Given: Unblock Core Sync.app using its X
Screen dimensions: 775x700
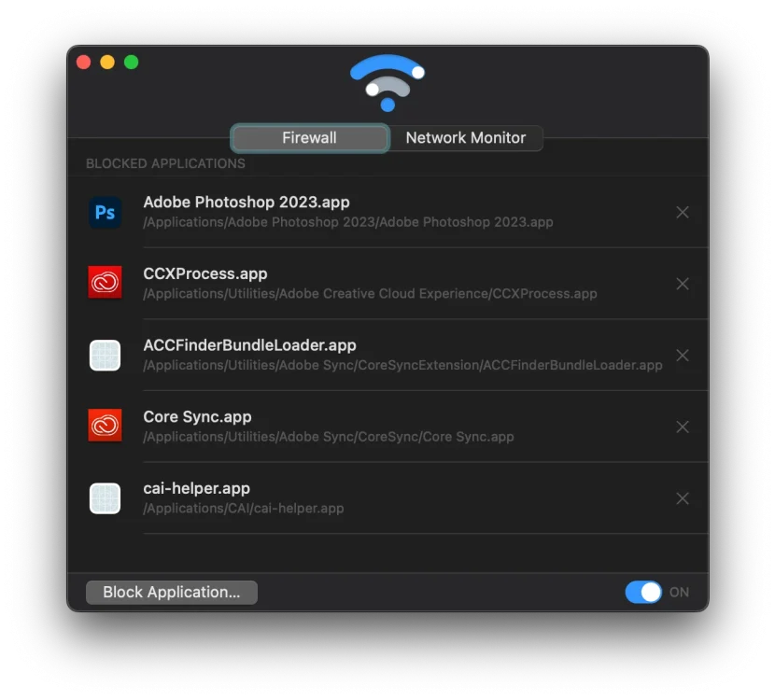Looking at the screenshot, I should [683, 427].
